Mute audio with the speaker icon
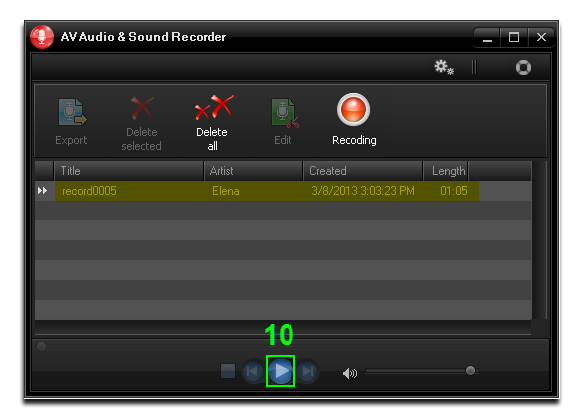The width and height of the screenshot is (585, 420). [350, 373]
